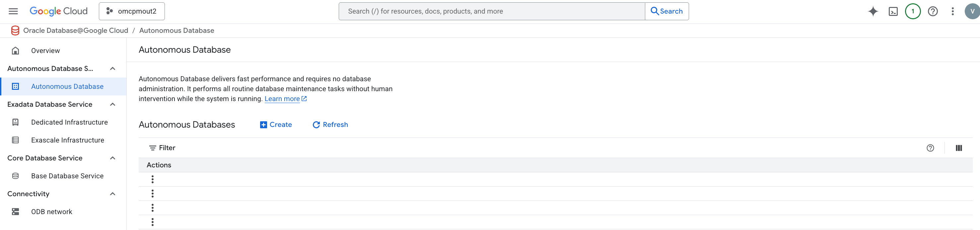Click the Base Database Service icon
The width and height of the screenshot is (980, 230).
click(x=15, y=176)
